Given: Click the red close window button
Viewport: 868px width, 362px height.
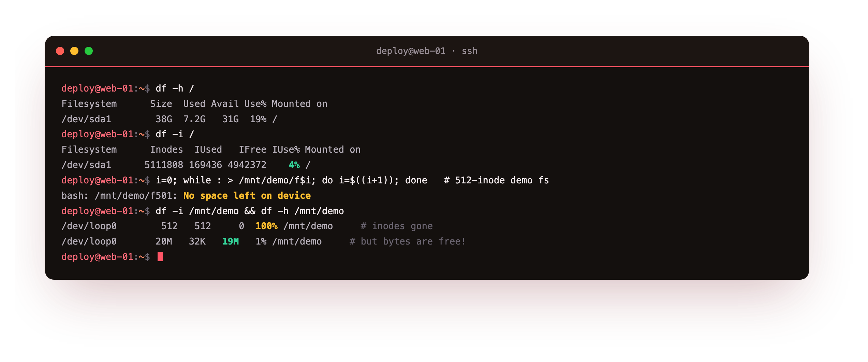Looking at the screenshot, I should click(x=60, y=51).
